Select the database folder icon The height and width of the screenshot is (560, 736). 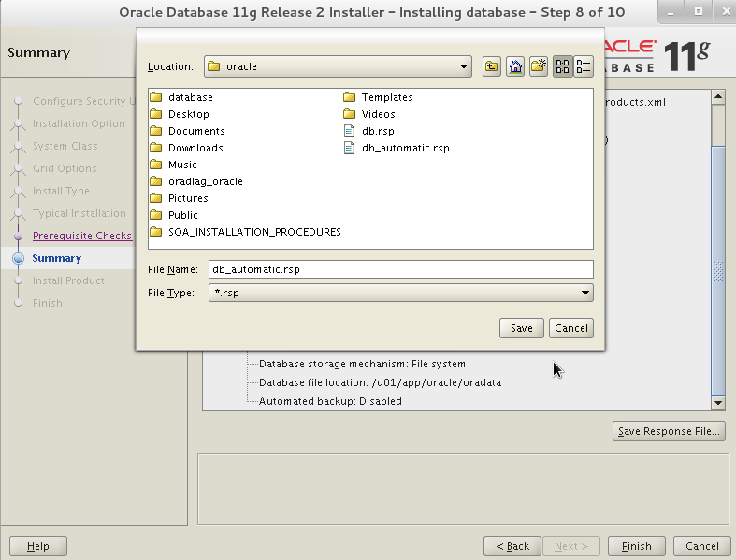156,97
